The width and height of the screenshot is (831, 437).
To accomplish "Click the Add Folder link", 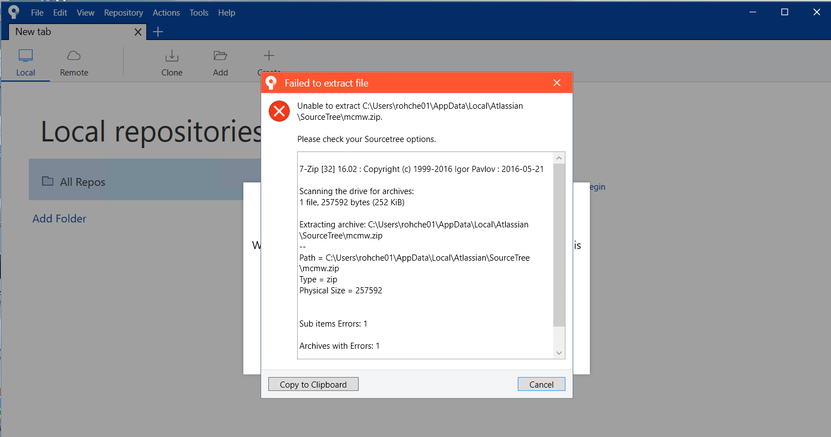I will pyautogui.click(x=59, y=219).
